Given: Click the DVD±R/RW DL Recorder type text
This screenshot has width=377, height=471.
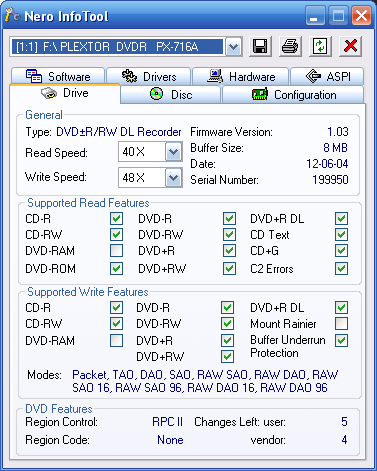Looking at the screenshot, I should (119, 132).
